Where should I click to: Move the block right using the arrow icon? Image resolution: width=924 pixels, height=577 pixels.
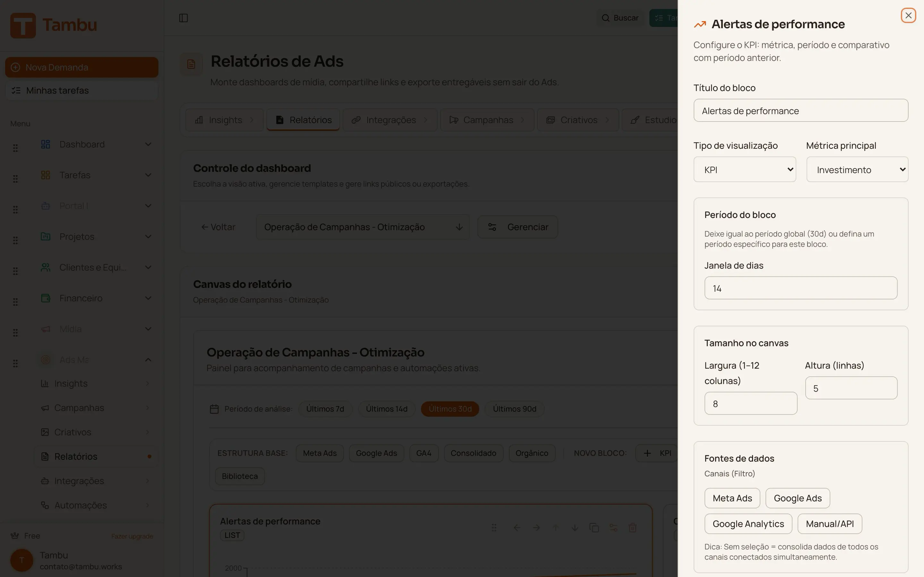pyautogui.click(x=536, y=528)
